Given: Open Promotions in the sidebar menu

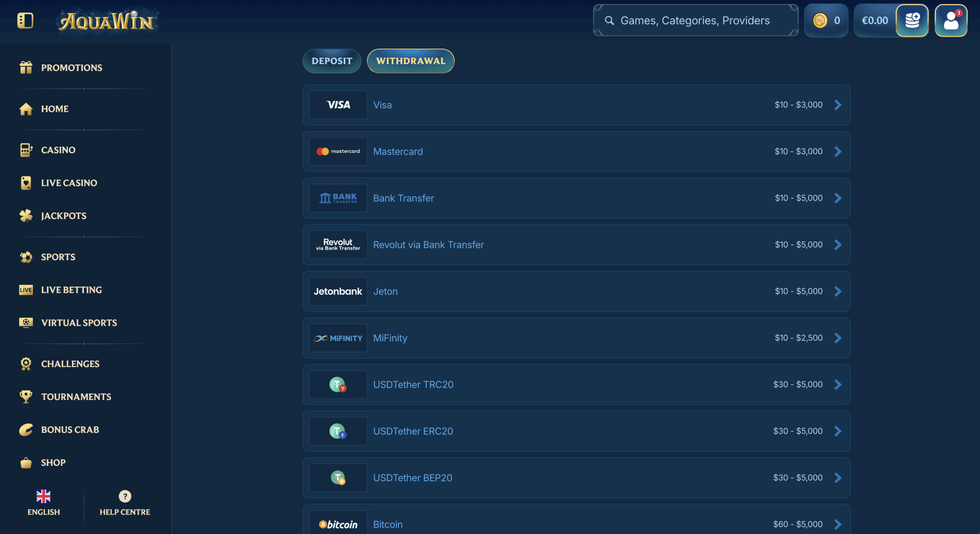Looking at the screenshot, I should click(72, 68).
